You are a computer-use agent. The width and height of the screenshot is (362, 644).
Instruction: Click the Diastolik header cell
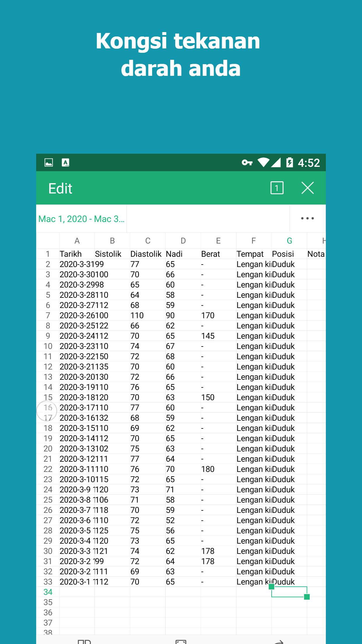pos(148,254)
